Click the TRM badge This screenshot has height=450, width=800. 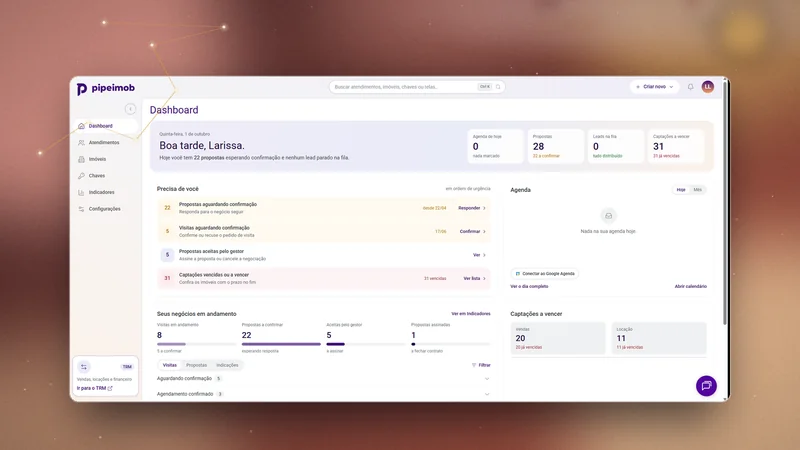127,367
